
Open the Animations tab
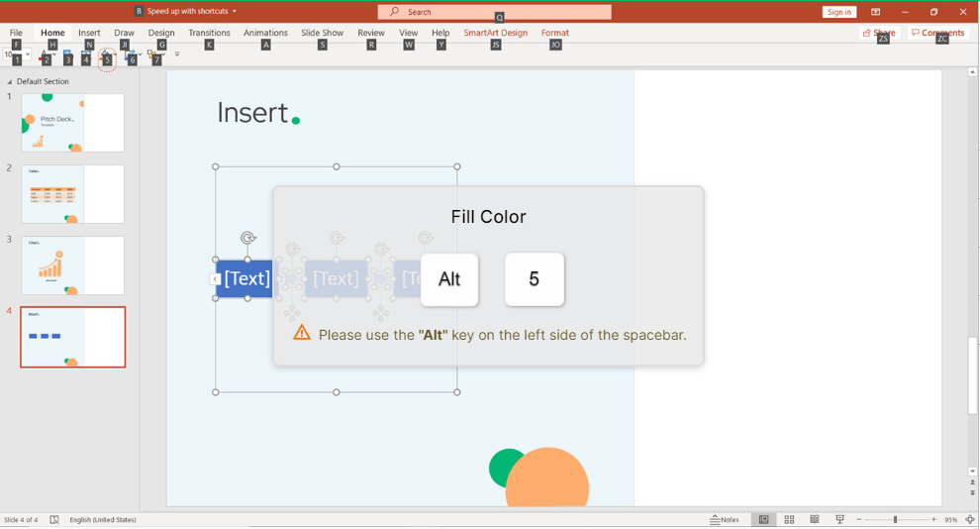click(x=265, y=33)
